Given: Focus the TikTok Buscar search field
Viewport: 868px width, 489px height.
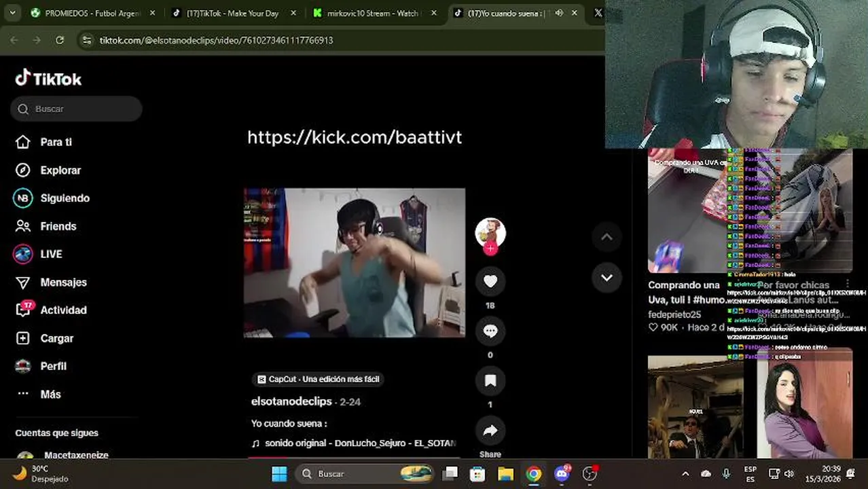Looking at the screenshot, I should 76,109.
